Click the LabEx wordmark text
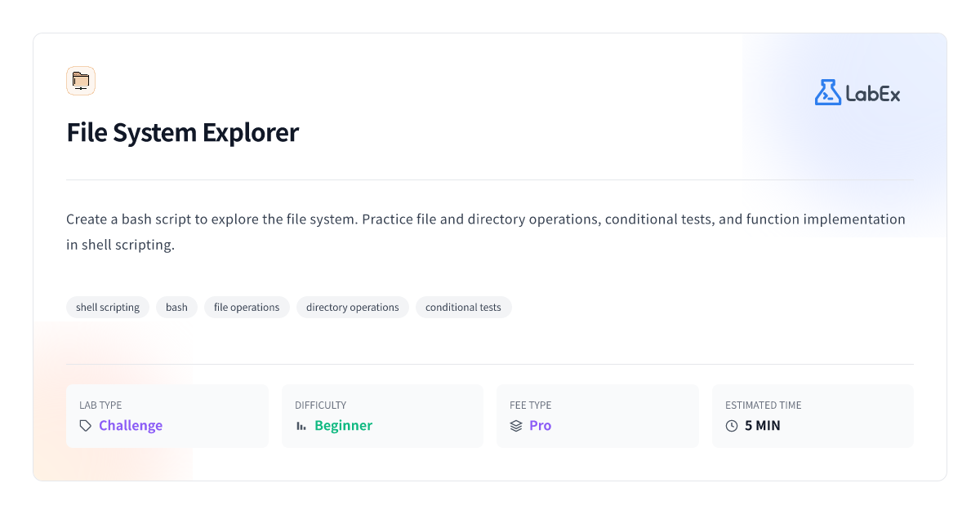 coord(872,94)
